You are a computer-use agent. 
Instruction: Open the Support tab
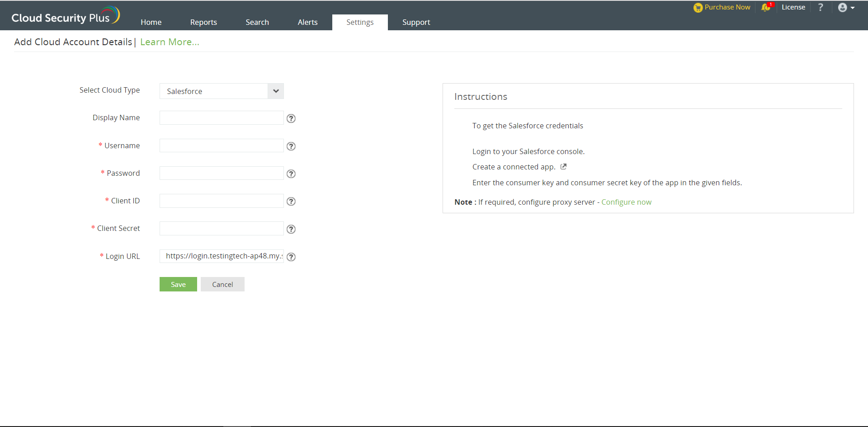coord(416,22)
